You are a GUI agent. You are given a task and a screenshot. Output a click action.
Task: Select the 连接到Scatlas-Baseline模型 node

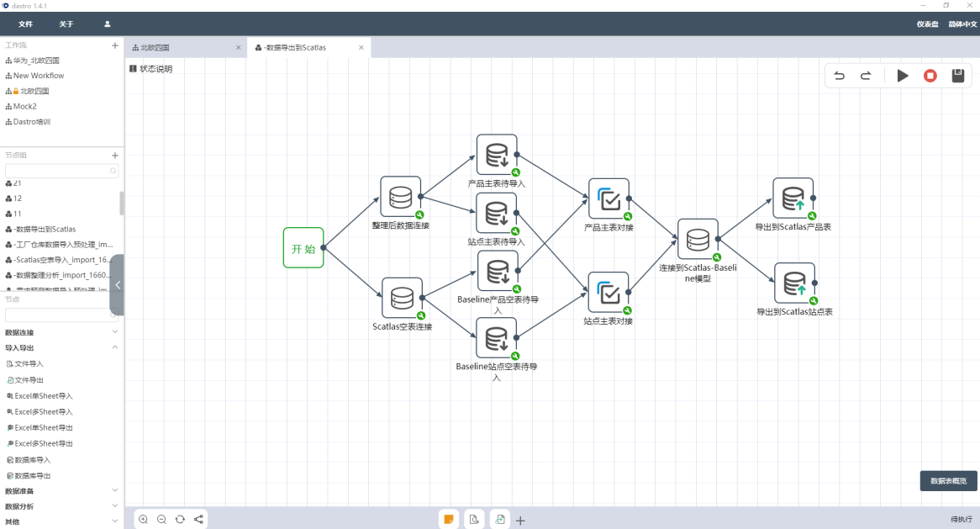698,239
